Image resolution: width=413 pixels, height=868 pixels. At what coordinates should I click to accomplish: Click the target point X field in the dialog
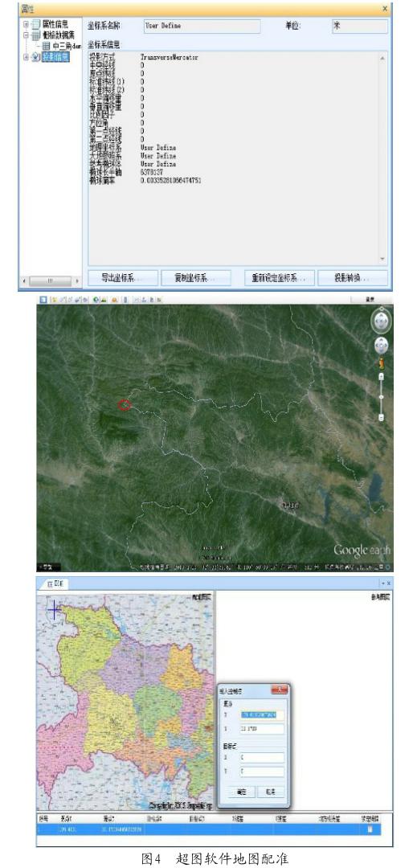coord(263,758)
